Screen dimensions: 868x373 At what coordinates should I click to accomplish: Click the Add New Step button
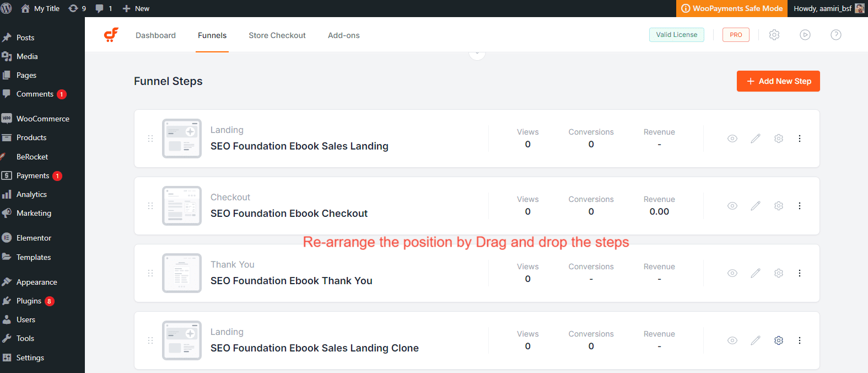coord(778,81)
